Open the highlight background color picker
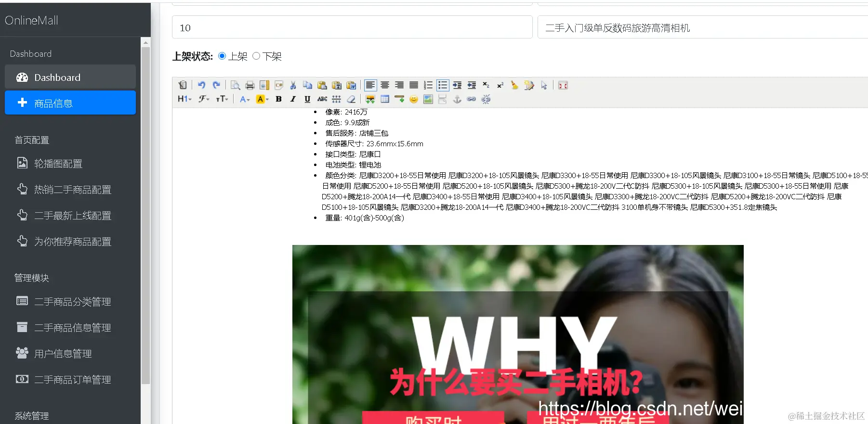The height and width of the screenshot is (424, 868). [x=263, y=99]
